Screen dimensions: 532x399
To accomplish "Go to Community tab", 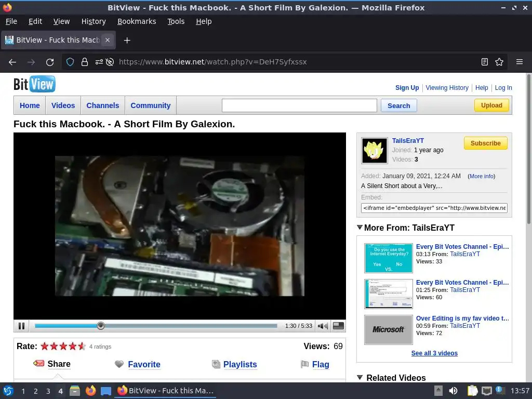I will click(151, 105).
